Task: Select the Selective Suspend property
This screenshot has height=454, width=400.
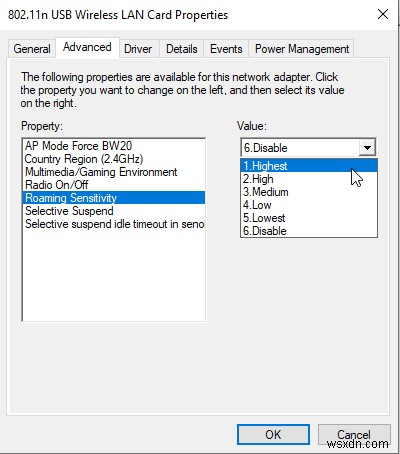Action: pyautogui.click(x=114, y=211)
